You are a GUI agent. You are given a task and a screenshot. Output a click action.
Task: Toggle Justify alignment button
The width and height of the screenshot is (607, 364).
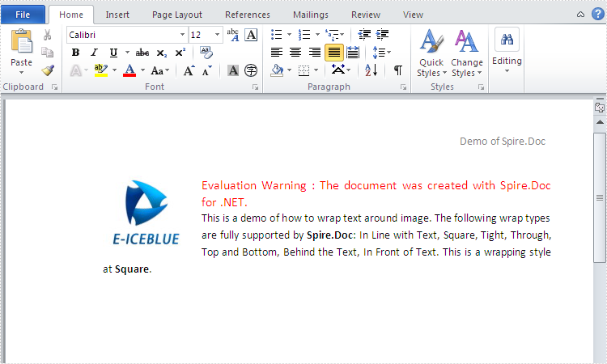pos(334,53)
